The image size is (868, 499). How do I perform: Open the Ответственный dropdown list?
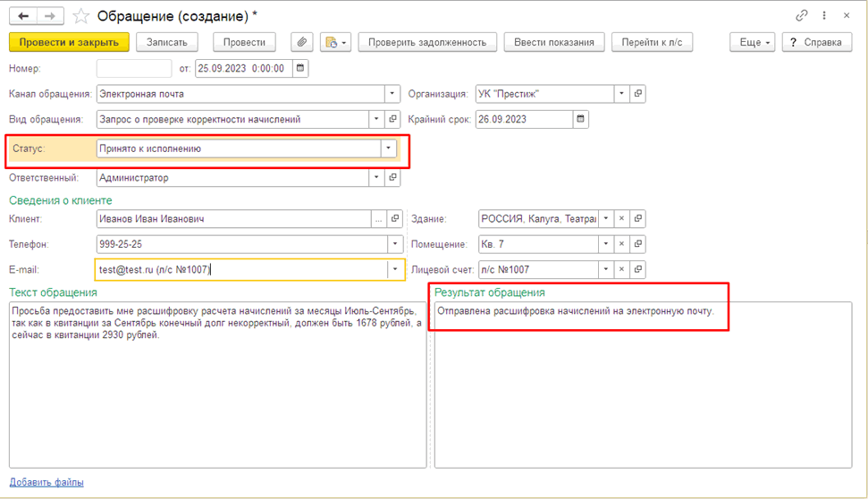tap(376, 178)
